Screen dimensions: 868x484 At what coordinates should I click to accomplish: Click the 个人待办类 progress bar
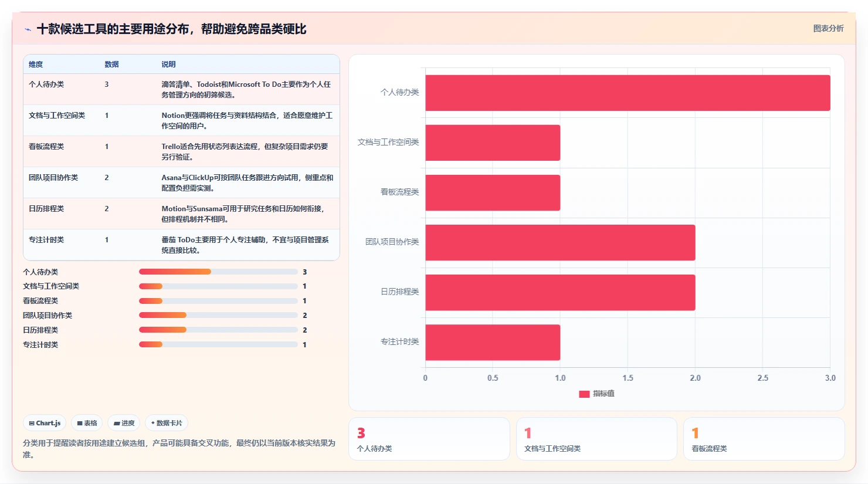click(218, 272)
